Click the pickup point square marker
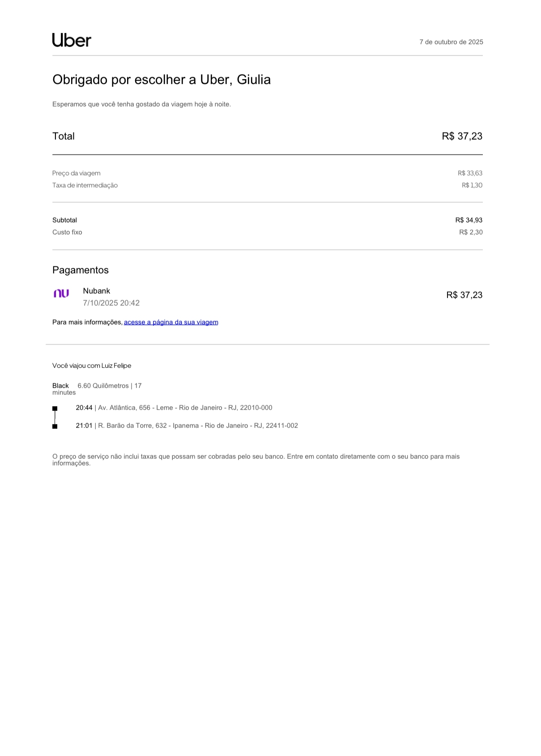 [55, 408]
